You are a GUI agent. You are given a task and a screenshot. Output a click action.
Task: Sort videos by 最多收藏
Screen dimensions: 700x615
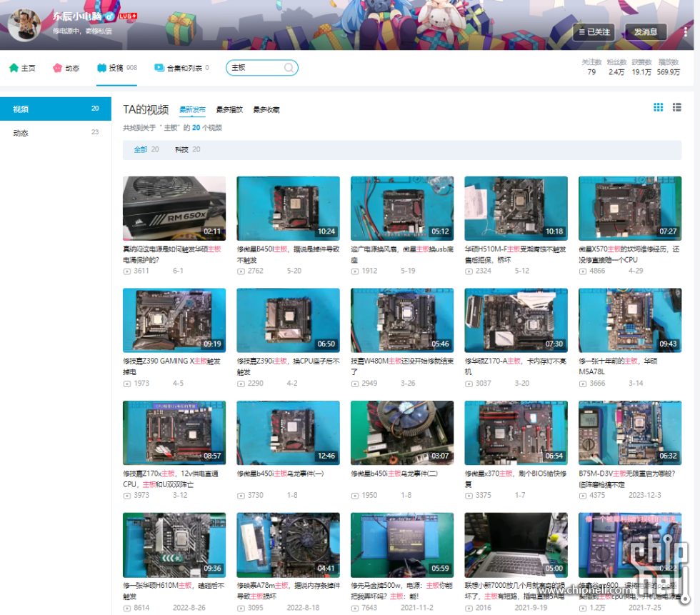click(x=266, y=110)
